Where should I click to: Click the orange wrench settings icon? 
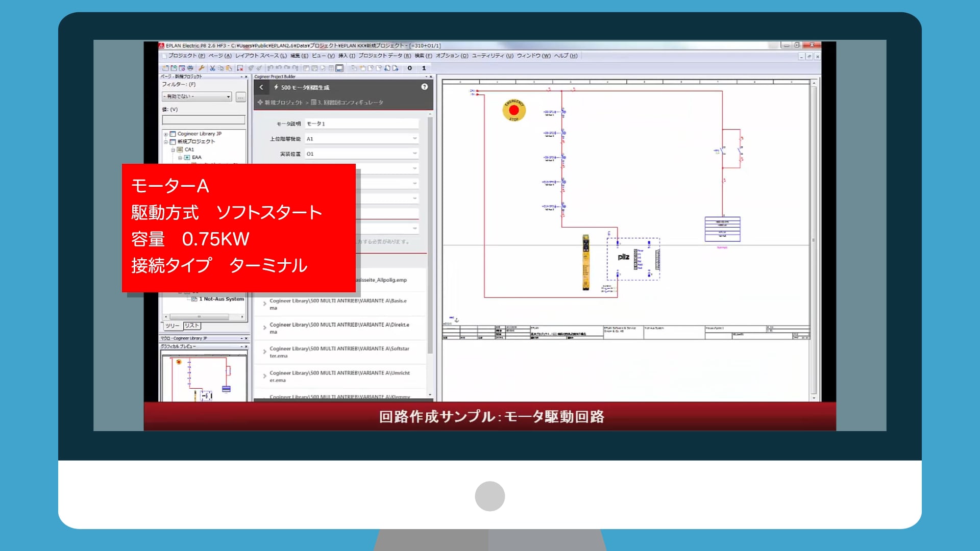tap(202, 68)
